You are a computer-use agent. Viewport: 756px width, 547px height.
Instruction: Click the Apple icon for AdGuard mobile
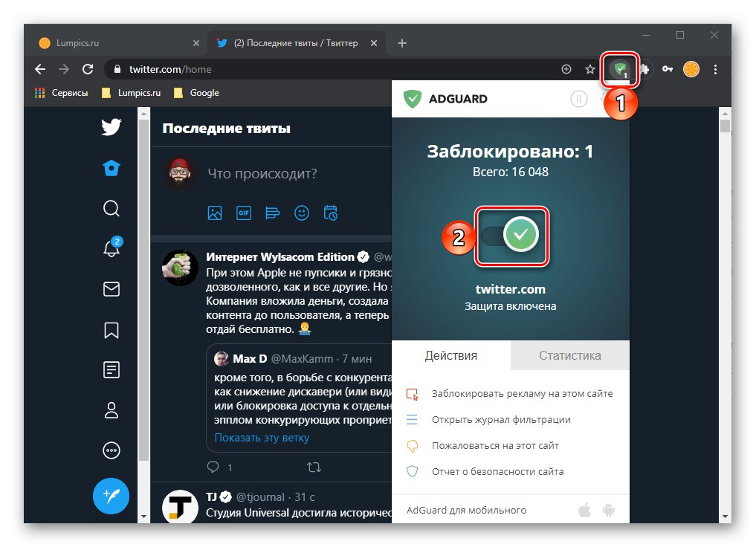pos(584,510)
